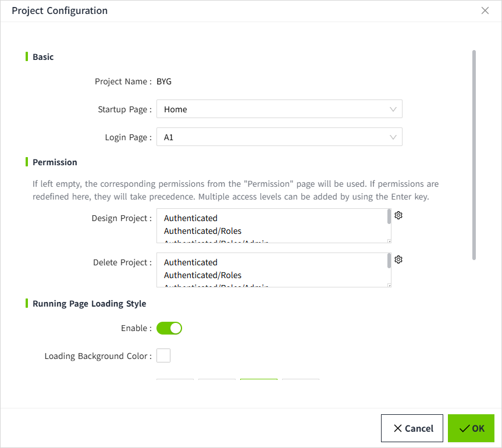Click the Design Project textarea scrollbar thumb
This screenshot has width=502, height=448.
pos(389,216)
